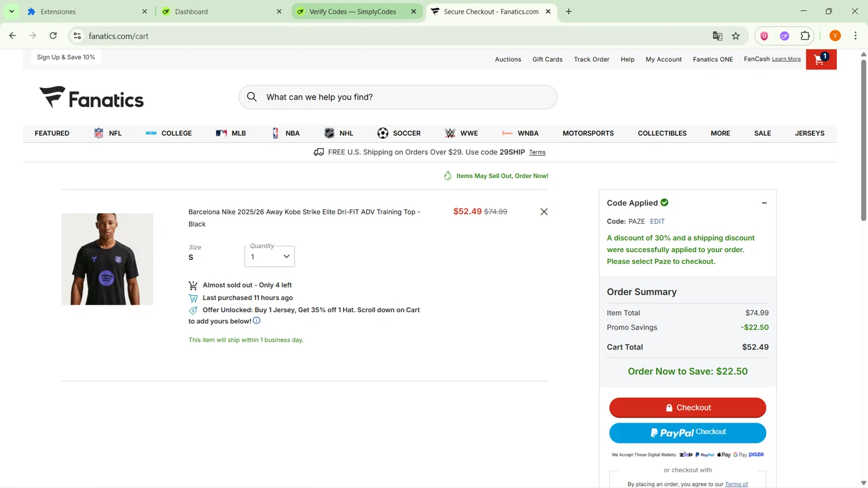Click the red Checkout button

pos(687,408)
